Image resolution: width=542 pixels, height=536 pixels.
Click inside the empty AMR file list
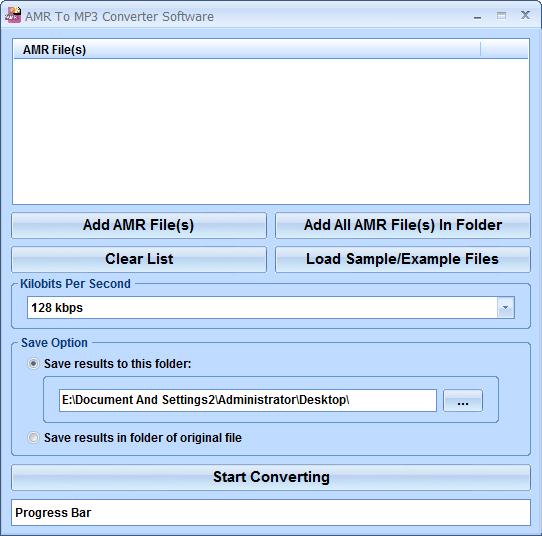271,131
